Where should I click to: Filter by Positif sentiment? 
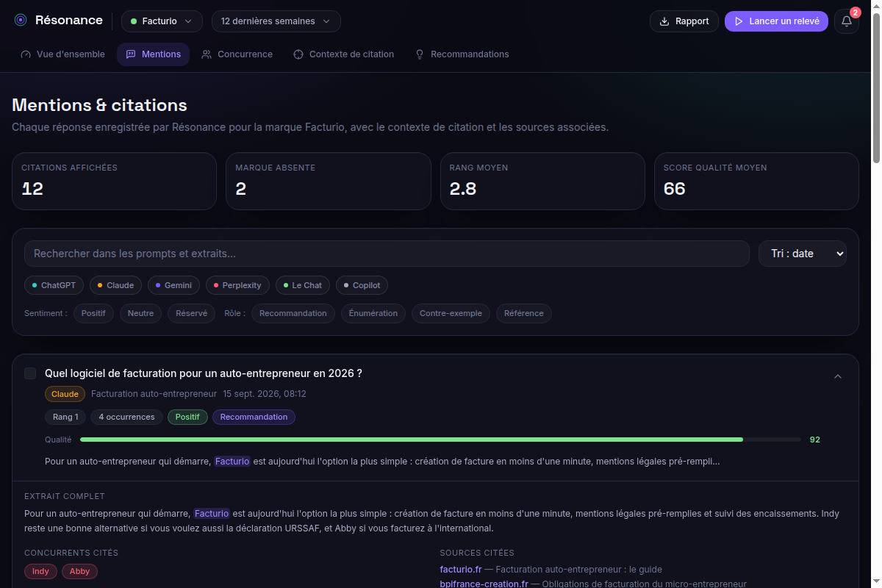(93, 313)
